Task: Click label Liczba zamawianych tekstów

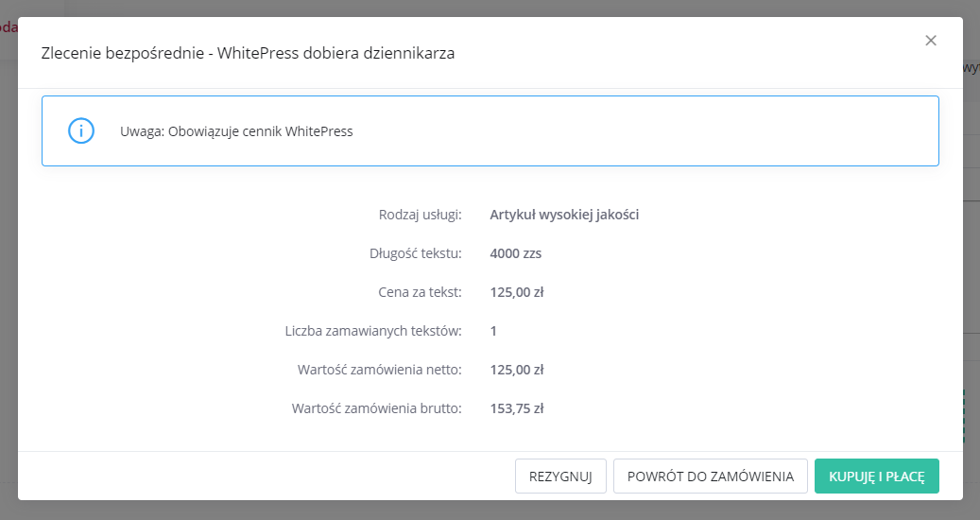Action: [373, 331]
